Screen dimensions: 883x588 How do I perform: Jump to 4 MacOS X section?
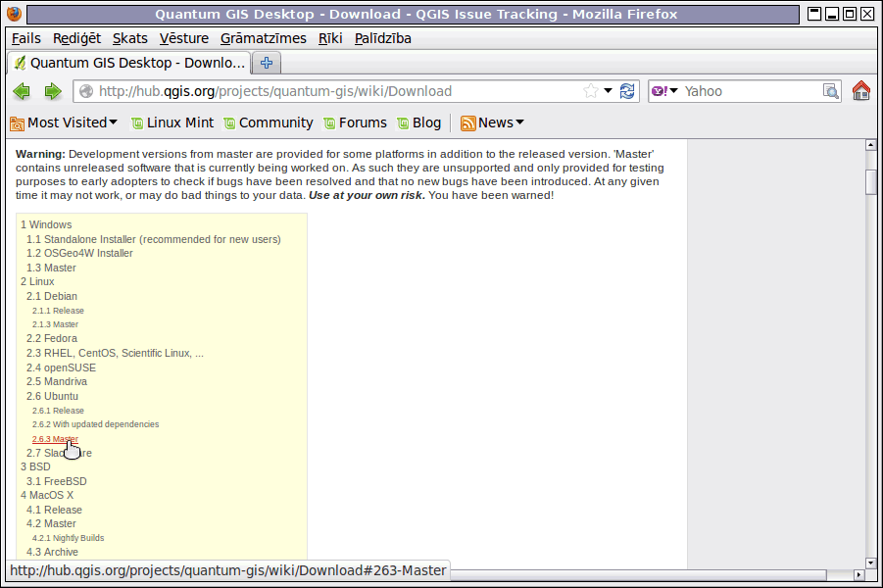coord(47,495)
